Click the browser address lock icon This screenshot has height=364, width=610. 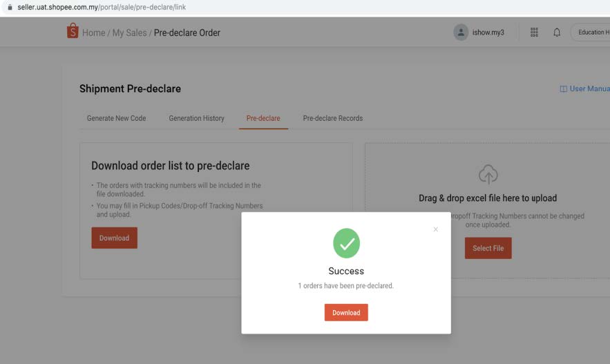10,7
